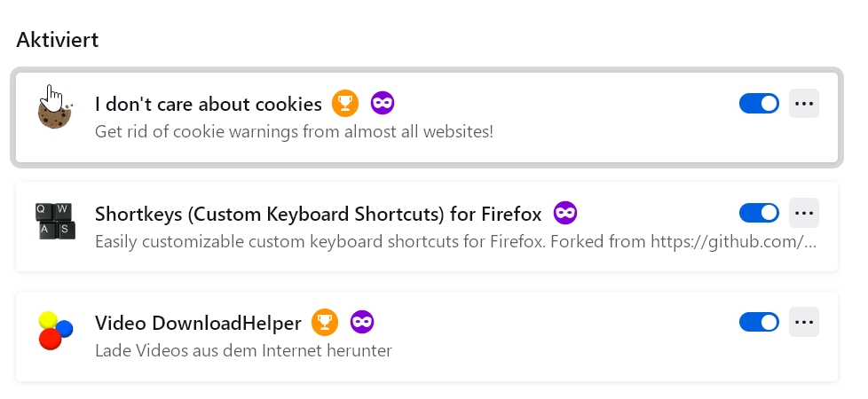This screenshot has width=868, height=399.
Task: Click the orange trophy badge next to Video DownloadHelper
Action: [326, 322]
